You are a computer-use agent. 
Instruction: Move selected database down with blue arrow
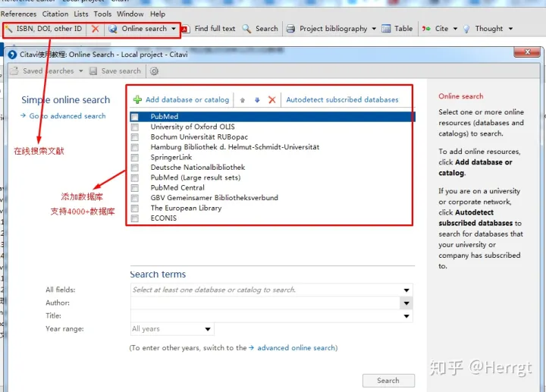(x=257, y=100)
